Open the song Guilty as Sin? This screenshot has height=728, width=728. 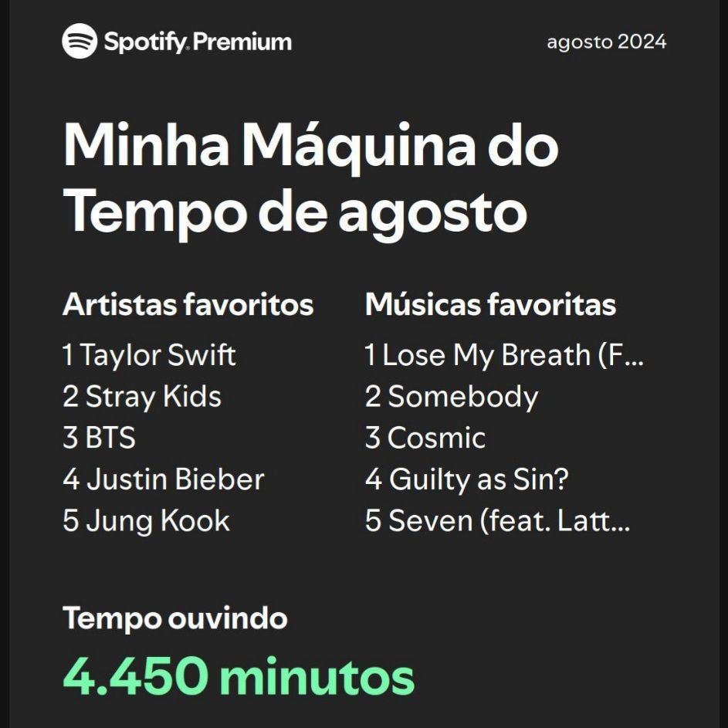(x=466, y=479)
